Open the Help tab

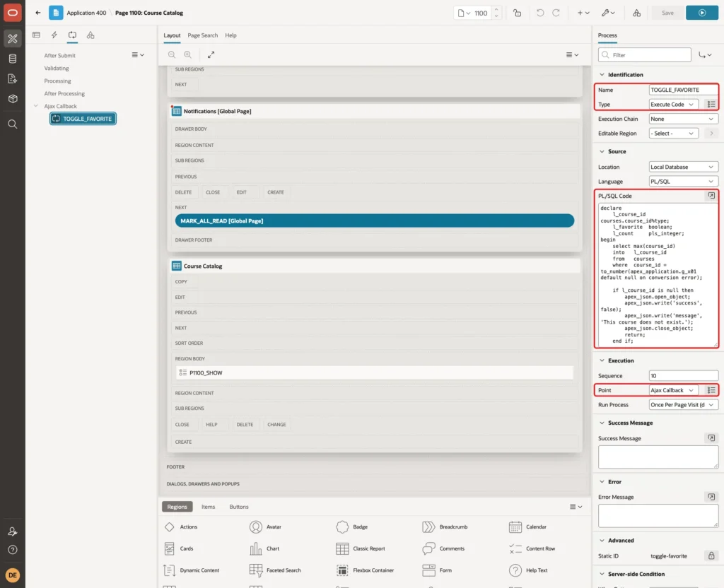[230, 35]
